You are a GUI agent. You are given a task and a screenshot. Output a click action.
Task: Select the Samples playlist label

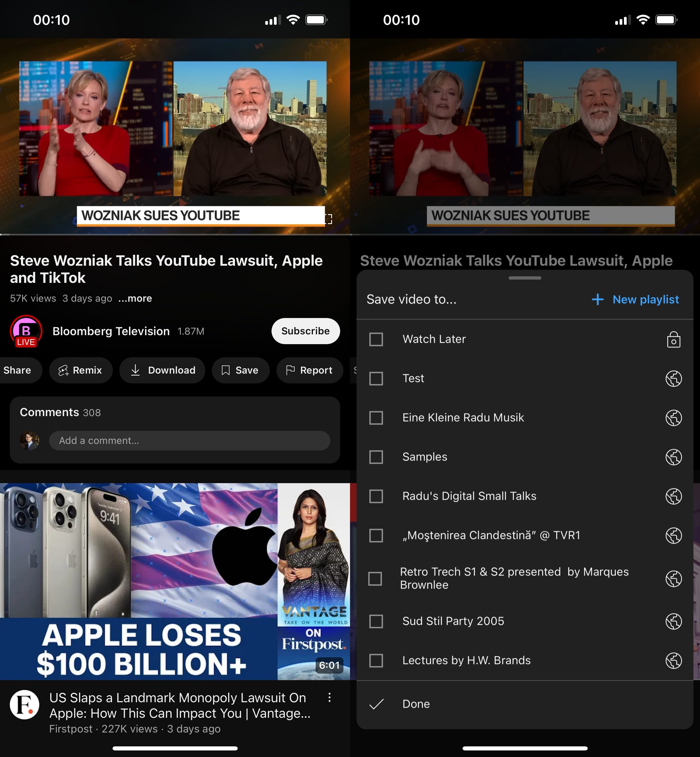coord(425,457)
